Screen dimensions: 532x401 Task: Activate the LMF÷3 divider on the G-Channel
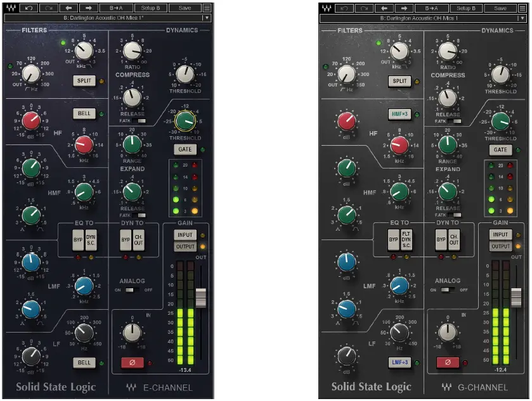pos(400,362)
